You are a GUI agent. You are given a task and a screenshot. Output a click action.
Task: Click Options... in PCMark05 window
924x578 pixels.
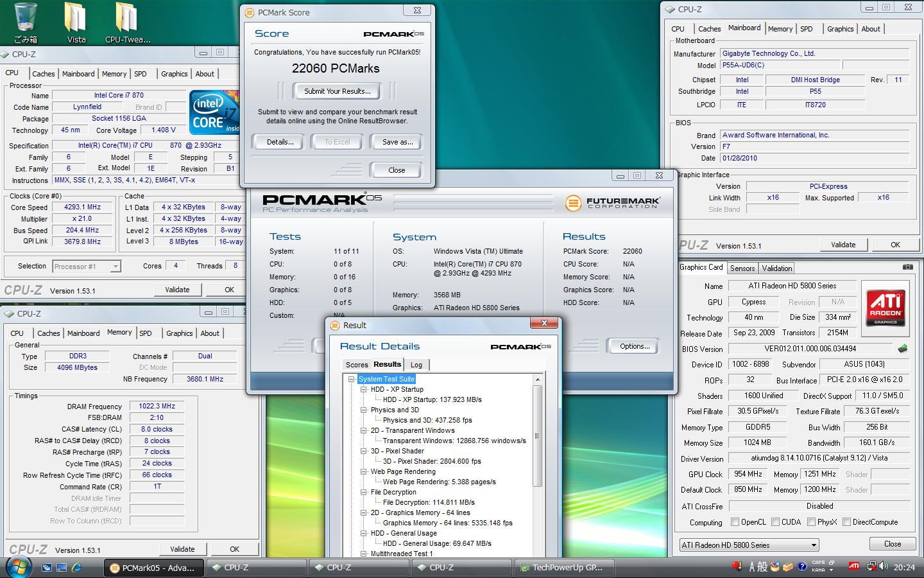click(635, 346)
